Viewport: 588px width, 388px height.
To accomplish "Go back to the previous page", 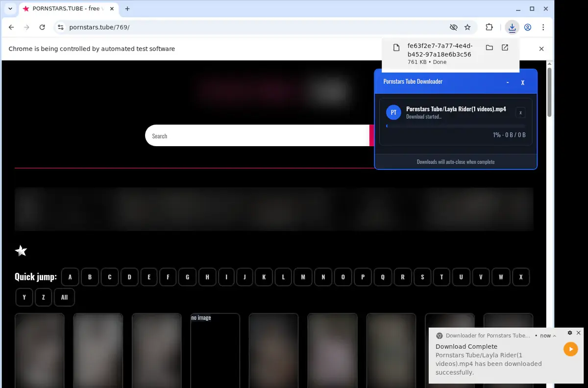I will (11, 27).
